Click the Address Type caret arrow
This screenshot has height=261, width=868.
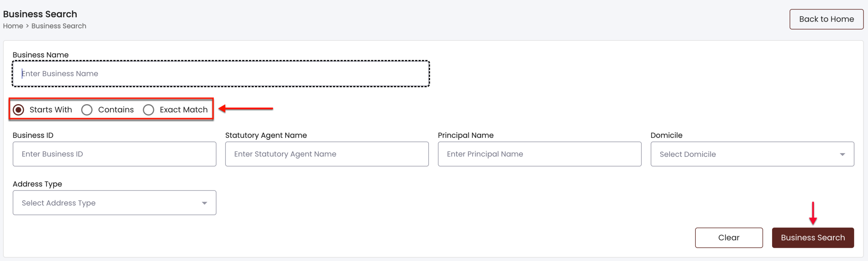pos(204,203)
